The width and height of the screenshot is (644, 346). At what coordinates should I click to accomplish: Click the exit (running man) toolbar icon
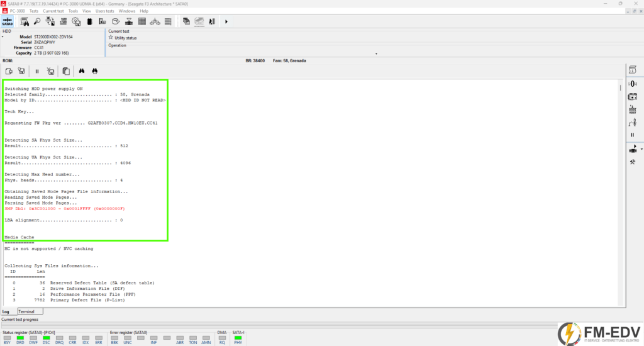tap(212, 21)
